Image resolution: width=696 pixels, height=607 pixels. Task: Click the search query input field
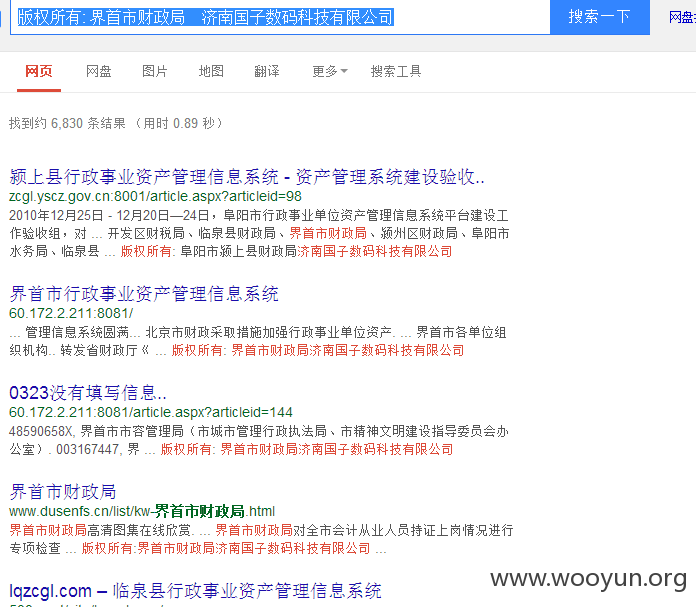tap(280, 17)
